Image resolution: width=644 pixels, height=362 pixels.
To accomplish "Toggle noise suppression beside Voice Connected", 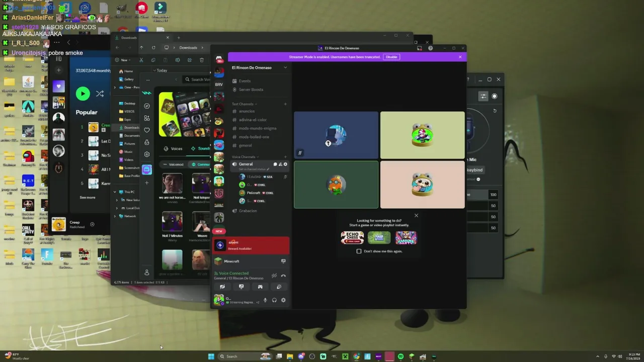I will click(274, 276).
